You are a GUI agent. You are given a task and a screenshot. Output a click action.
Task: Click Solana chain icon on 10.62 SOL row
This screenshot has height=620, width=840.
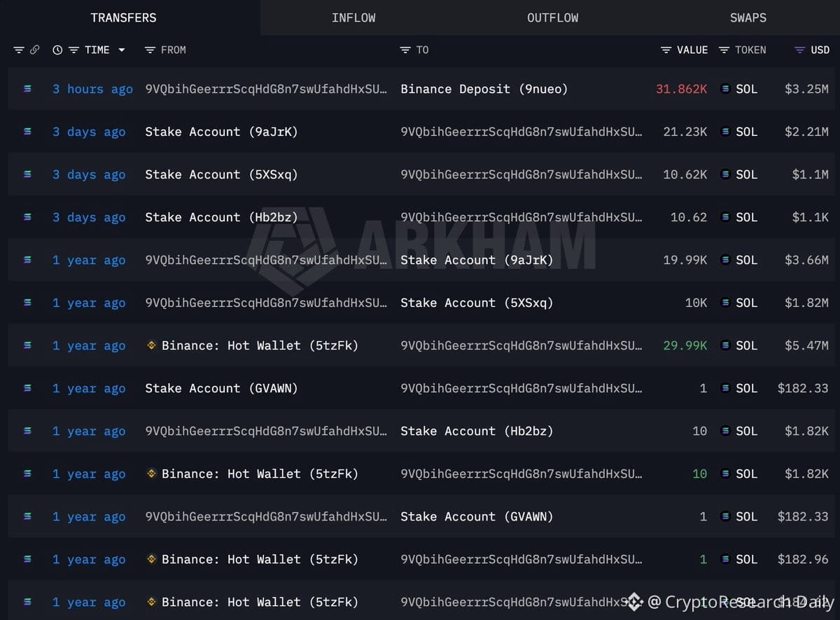(27, 217)
